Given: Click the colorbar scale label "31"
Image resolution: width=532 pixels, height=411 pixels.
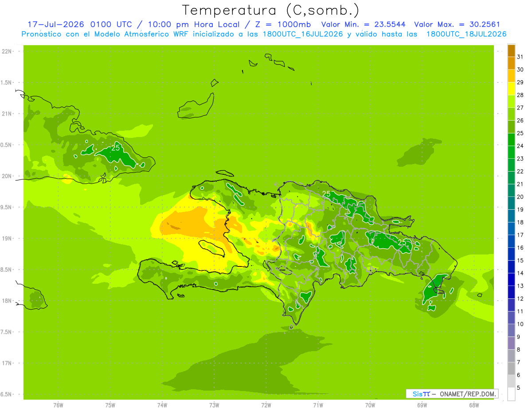Looking at the screenshot, I should [520, 56].
